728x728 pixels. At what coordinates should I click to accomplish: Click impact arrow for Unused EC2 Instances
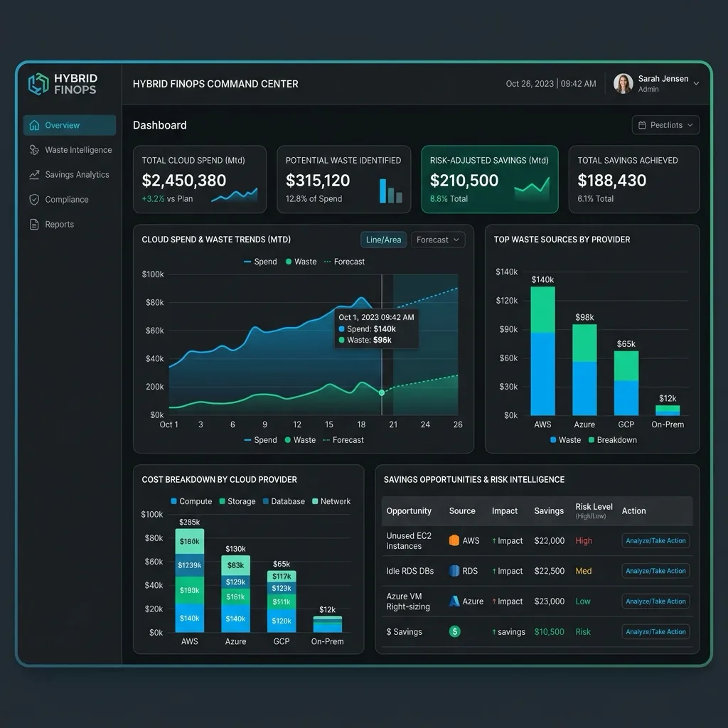[x=494, y=541]
